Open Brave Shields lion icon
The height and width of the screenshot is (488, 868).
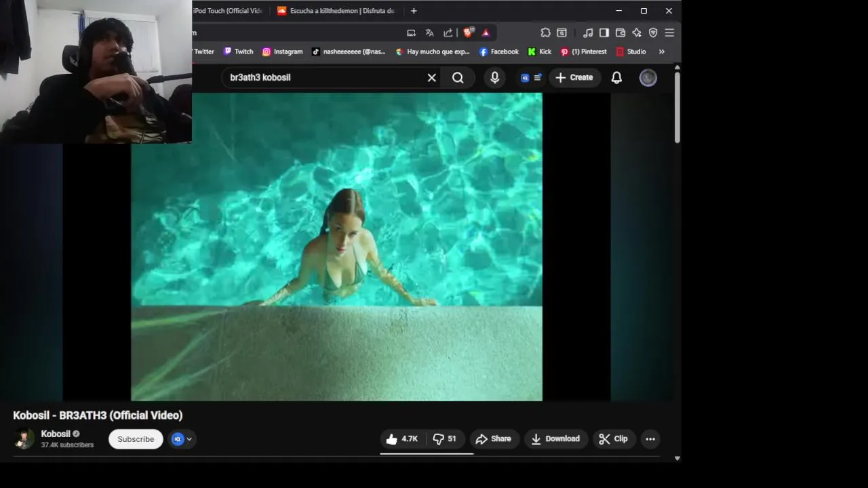coord(468,33)
